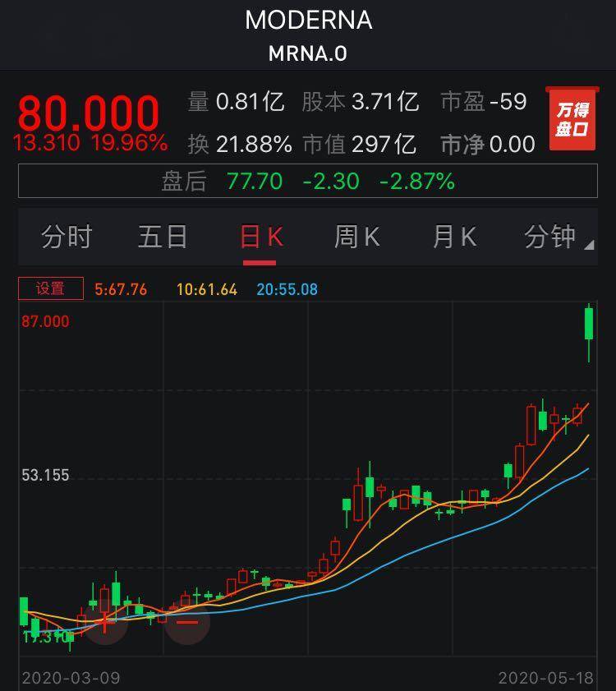Tap the red minus marker circle on chart
Image resolution: width=616 pixels, height=691 pixels.
tap(187, 622)
